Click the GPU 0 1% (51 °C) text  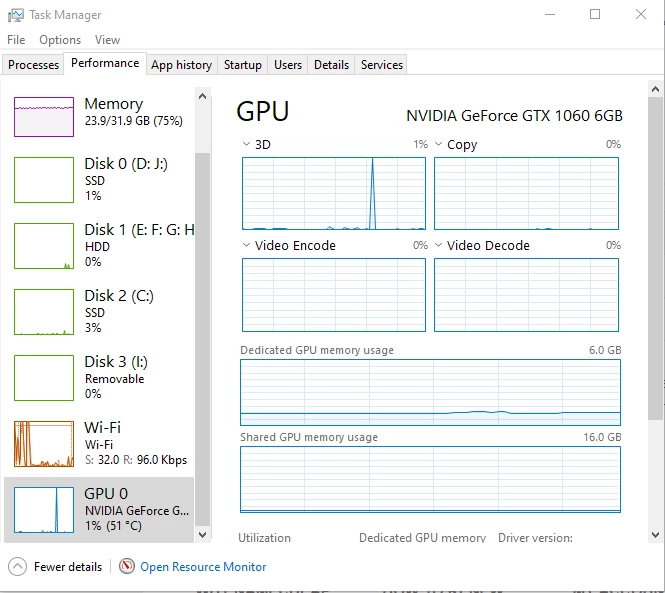click(113, 526)
